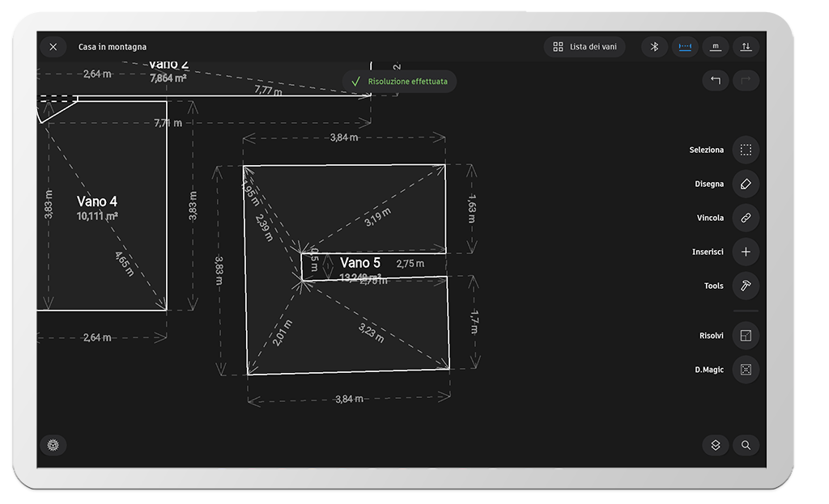The height and width of the screenshot is (504, 829).
Task: Open Lista dei vani
Action: [584, 46]
